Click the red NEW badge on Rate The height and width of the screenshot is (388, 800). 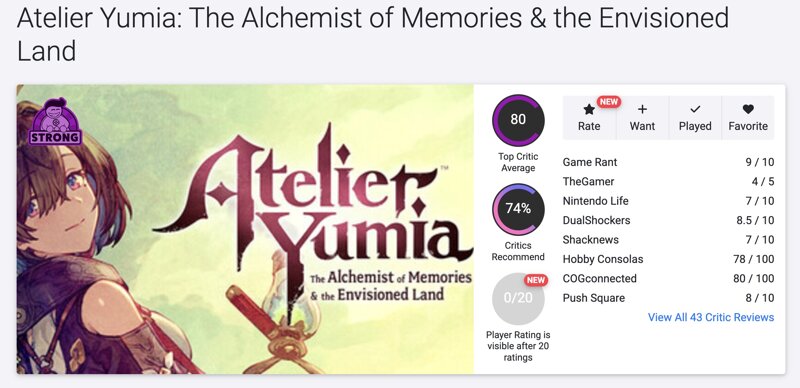click(608, 102)
